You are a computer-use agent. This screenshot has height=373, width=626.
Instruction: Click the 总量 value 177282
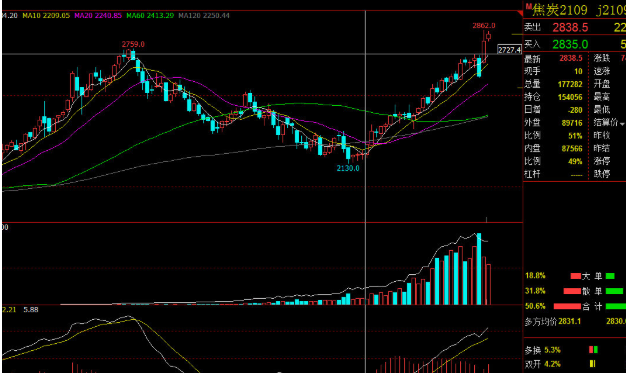pyautogui.click(x=570, y=84)
